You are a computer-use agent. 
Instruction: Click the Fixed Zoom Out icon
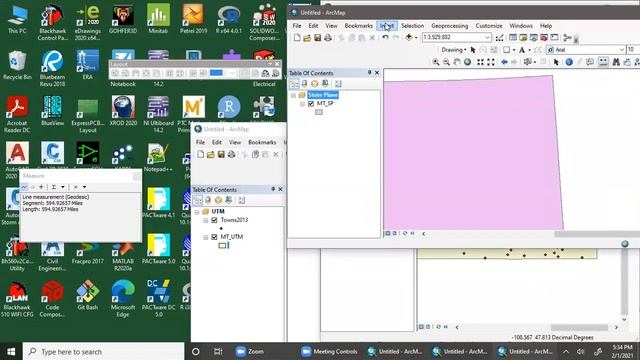491,62
